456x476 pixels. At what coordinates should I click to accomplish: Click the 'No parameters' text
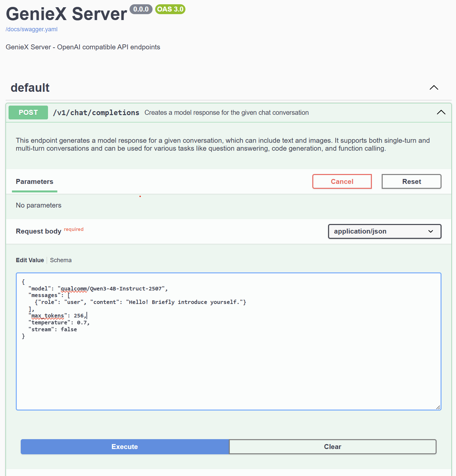coord(39,205)
